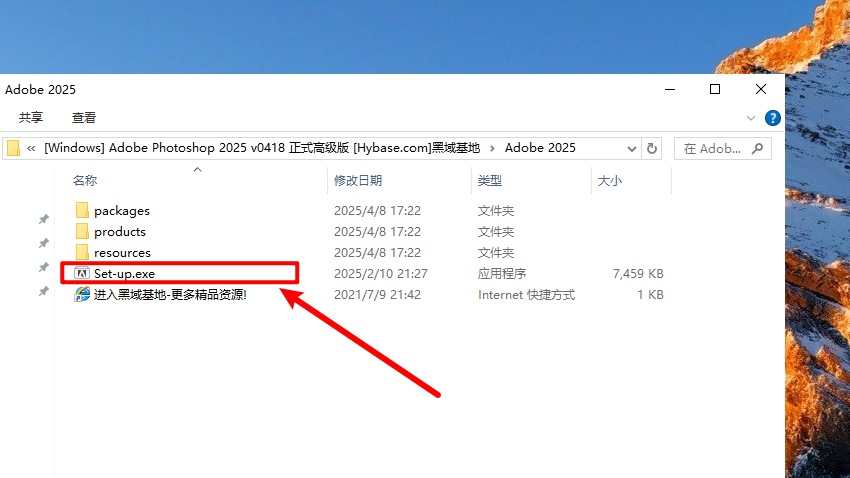This screenshot has width=850, height=478.
Task: Click the 文件夹 type cell for packages
Action: pyautogui.click(x=495, y=210)
